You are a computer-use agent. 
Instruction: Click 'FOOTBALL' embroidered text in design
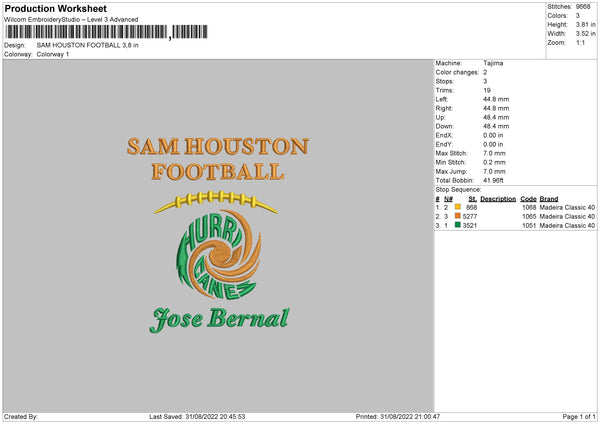click(x=218, y=172)
